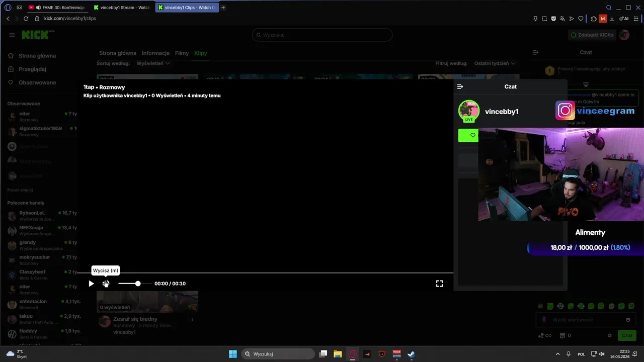Open sigmatiktoker1959 followed channel

point(42,131)
